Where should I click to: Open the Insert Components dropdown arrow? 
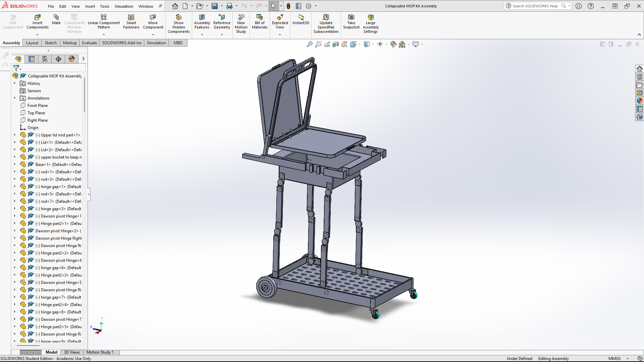click(x=37, y=35)
